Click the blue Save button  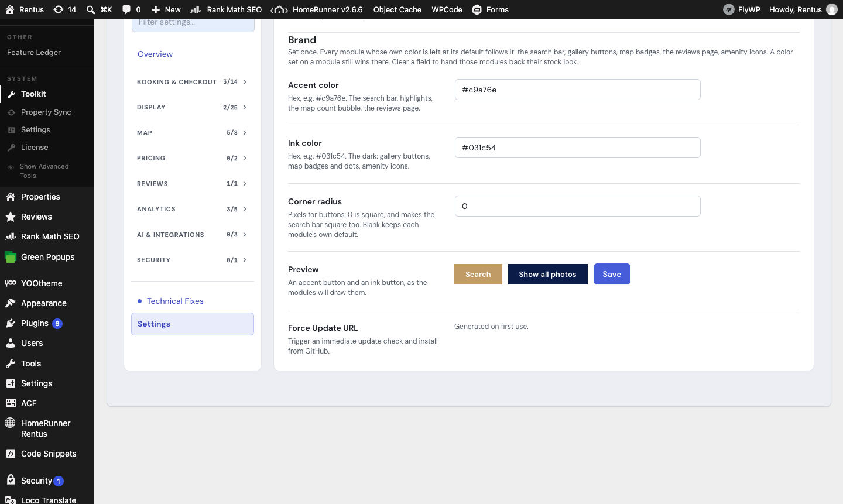(x=612, y=274)
